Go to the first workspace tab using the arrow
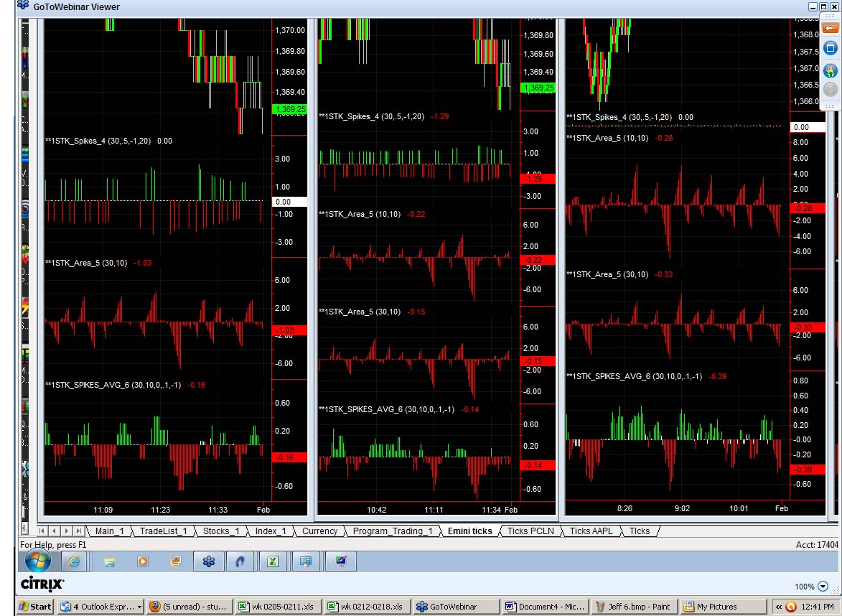 42,531
